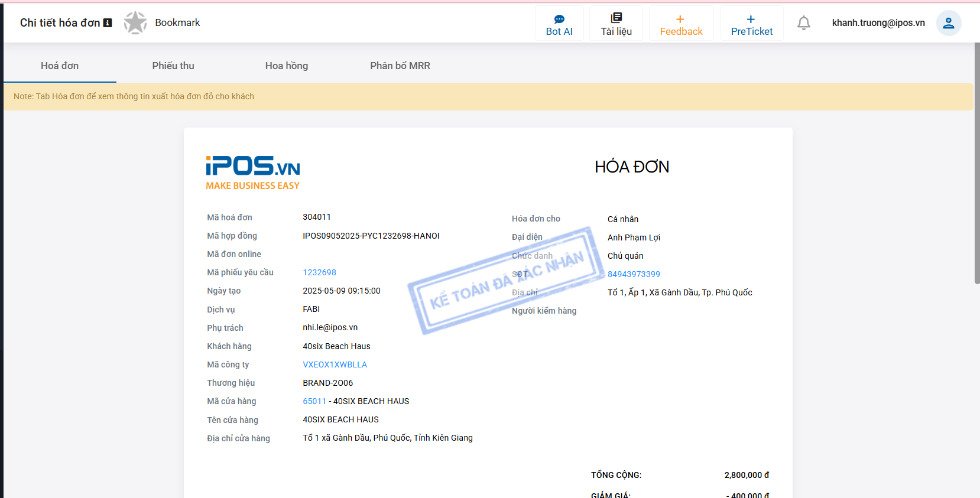The width and height of the screenshot is (980, 498).
Task: Click contract code IPOS09052025-PYC1232698-HANOI
Action: coord(371,236)
